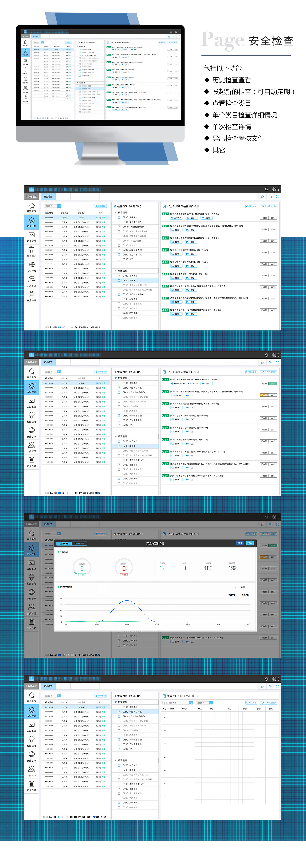Open 检查规范 icon in bottom screen sidebar
This screenshot has width=306, height=868.
[31, 739]
